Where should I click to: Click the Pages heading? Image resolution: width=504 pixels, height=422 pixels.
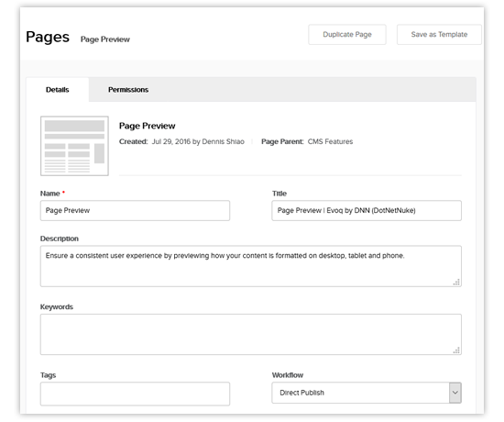click(x=48, y=37)
